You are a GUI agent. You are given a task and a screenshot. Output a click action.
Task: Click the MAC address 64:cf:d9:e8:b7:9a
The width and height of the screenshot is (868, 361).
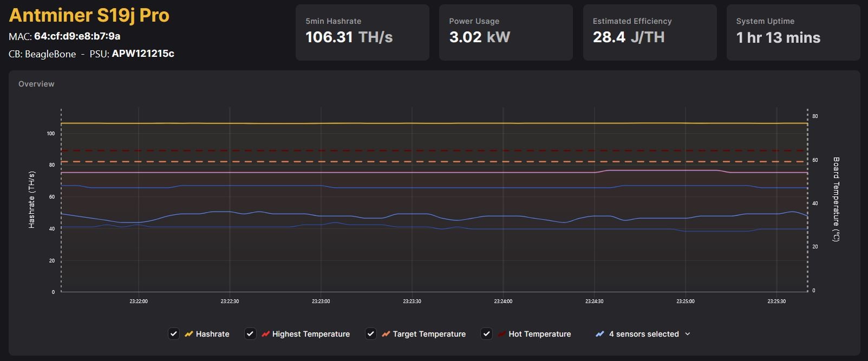77,36
